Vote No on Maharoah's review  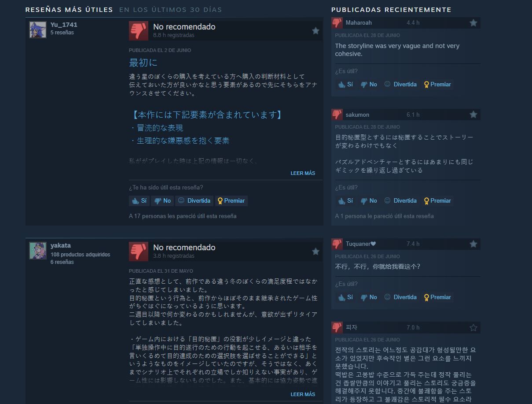click(x=369, y=85)
